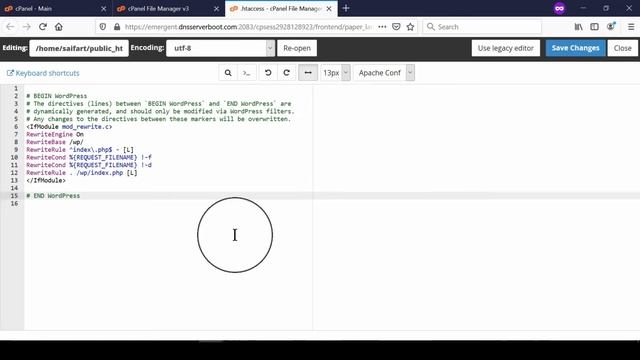The height and width of the screenshot is (360, 640).
Task: Place cursor on '# BEGIN WordPress' line
Action: 57,96
